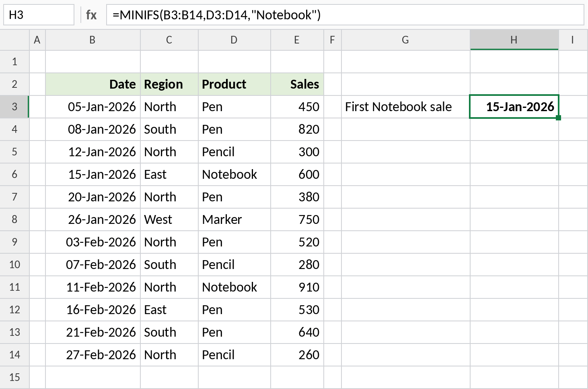The height and width of the screenshot is (389, 588).
Task: Select cell with date 15-Jan-2026 in column B
Action: click(x=93, y=174)
